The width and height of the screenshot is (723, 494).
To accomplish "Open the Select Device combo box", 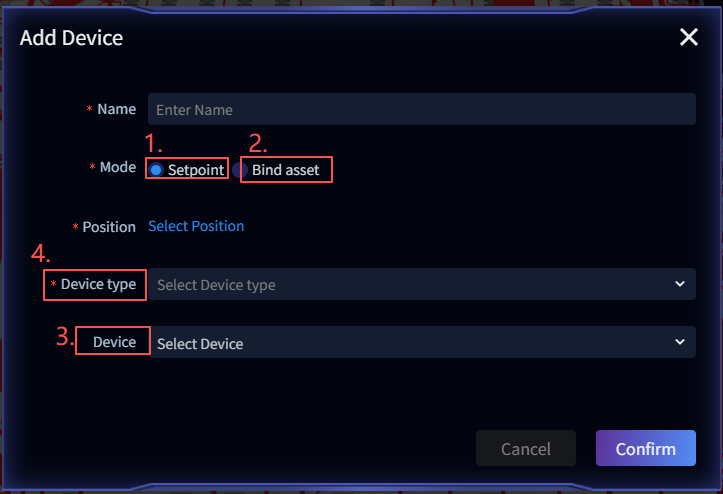I will 412,342.
